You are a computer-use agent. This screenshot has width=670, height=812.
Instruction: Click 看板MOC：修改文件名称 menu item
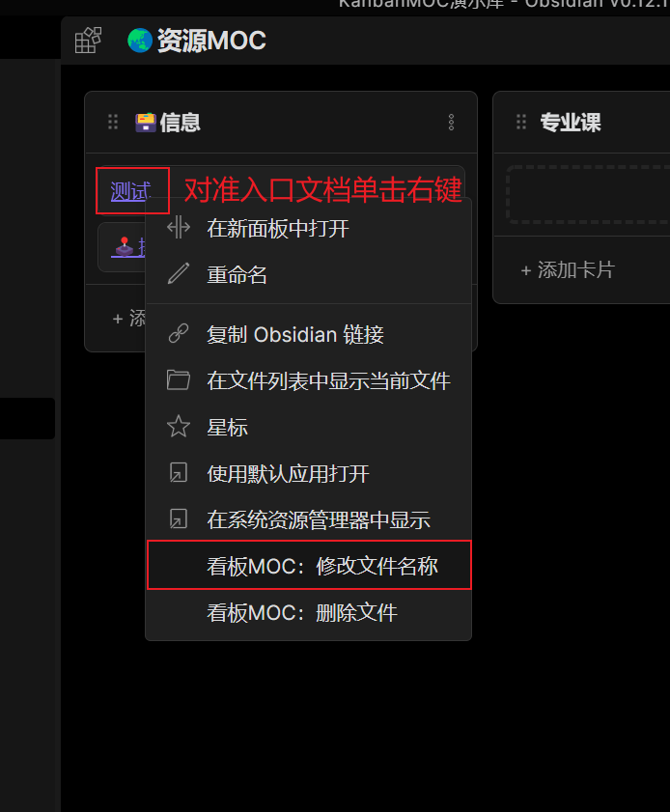click(309, 566)
